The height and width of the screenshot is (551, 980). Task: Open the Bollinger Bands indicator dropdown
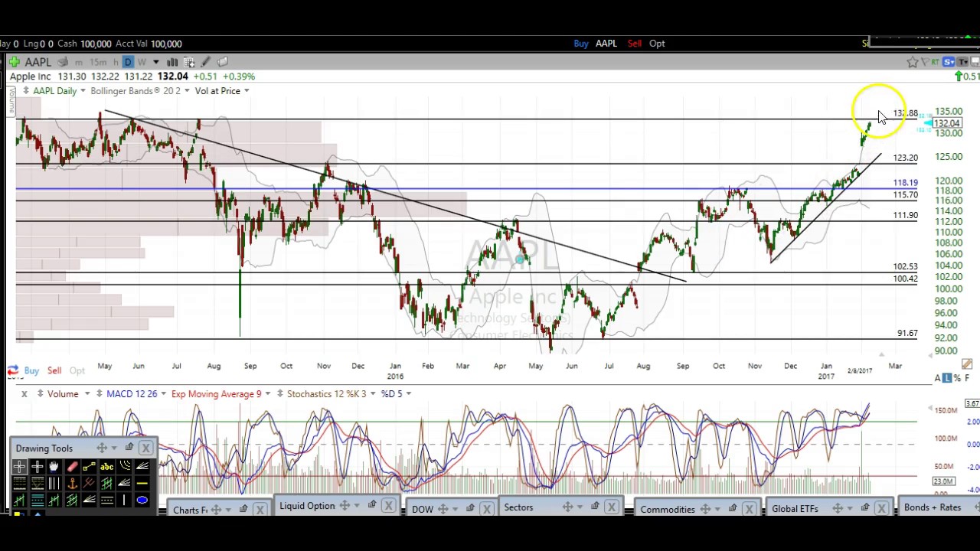(186, 91)
